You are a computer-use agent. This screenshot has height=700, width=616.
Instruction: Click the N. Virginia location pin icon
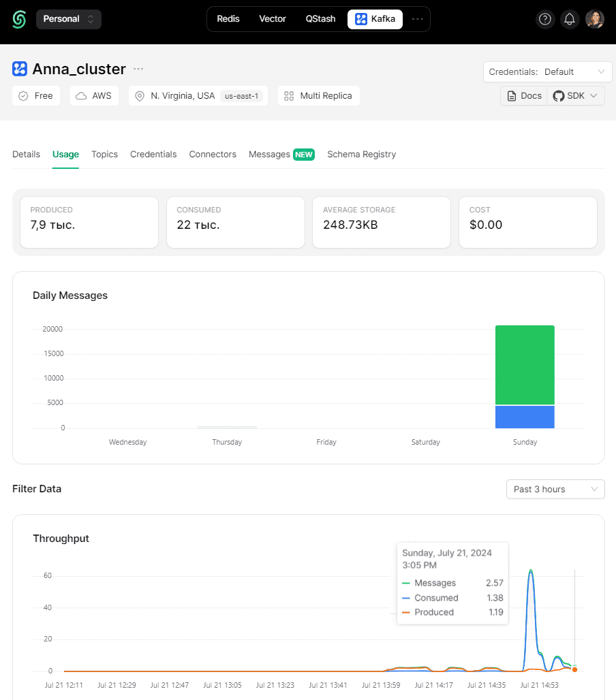[140, 96]
